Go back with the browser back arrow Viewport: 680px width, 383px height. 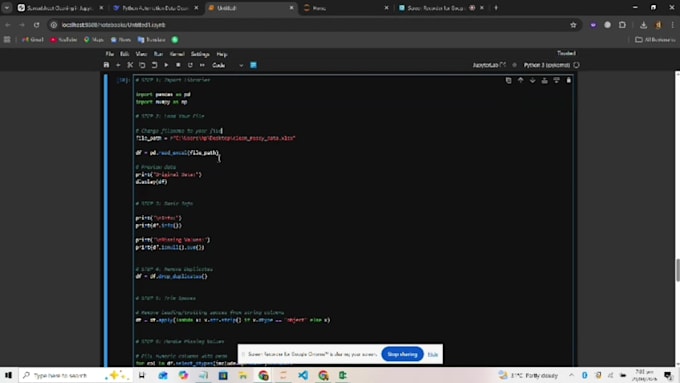coord(8,25)
